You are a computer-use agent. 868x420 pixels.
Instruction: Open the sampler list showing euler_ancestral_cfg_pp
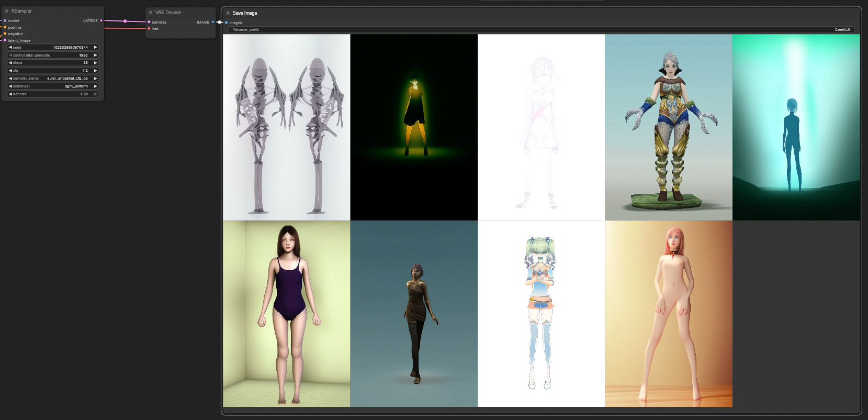coord(67,79)
